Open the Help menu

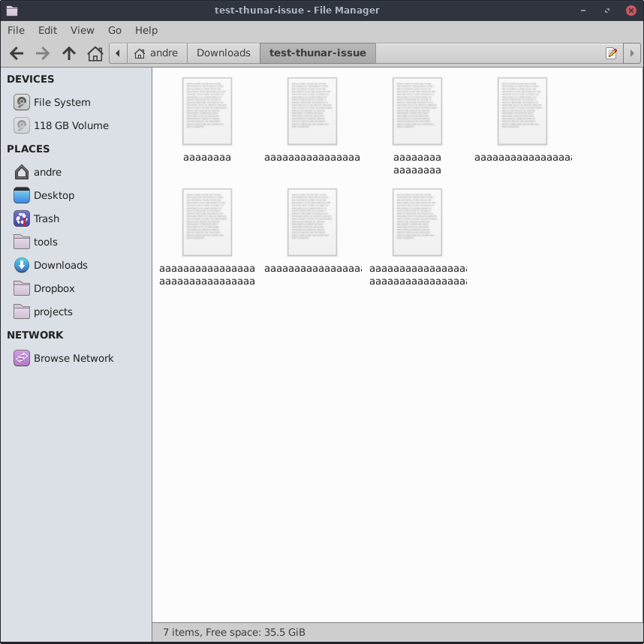click(x=146, y=30)
